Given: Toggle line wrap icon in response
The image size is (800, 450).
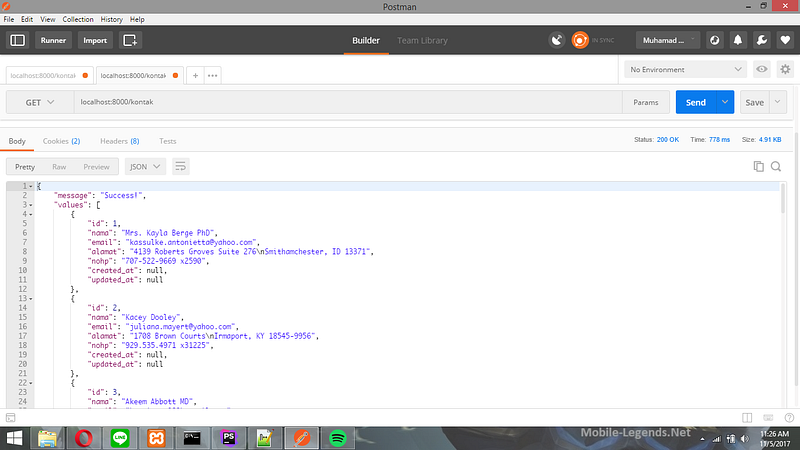Looking at the screenshot, I should pyautogui.click(x=181, y=166).
